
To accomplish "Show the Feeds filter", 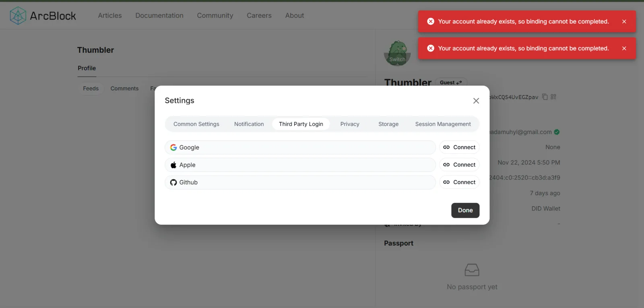I will tap(91, 89).
